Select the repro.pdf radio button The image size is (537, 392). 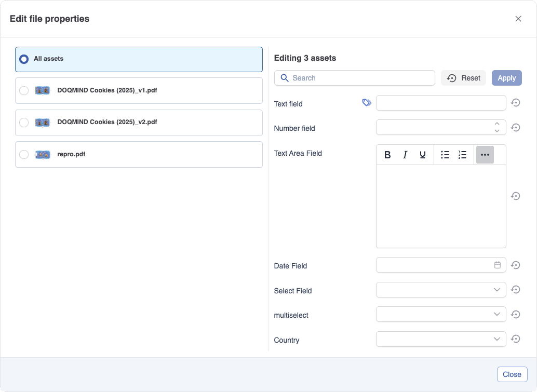(x=24, y=154)
